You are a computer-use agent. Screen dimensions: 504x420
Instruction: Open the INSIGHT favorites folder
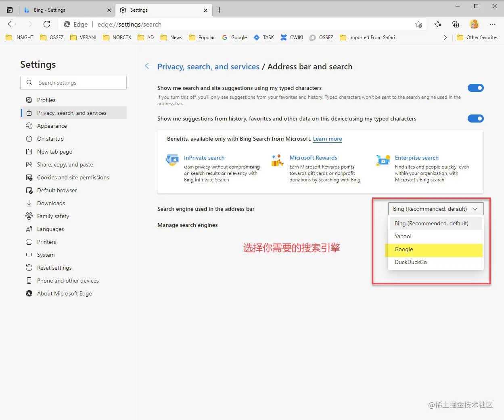pyautogui.click(x=20, y=37)
